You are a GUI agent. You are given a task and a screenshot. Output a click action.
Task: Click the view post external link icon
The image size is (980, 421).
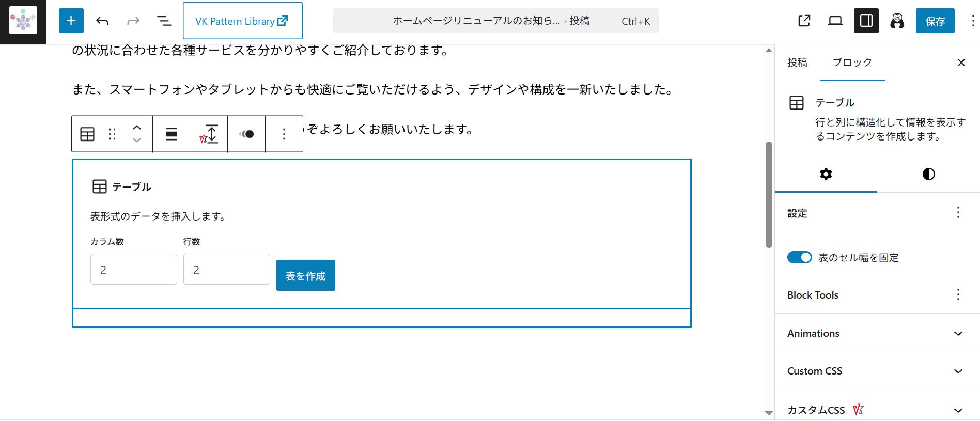point(804,21)
